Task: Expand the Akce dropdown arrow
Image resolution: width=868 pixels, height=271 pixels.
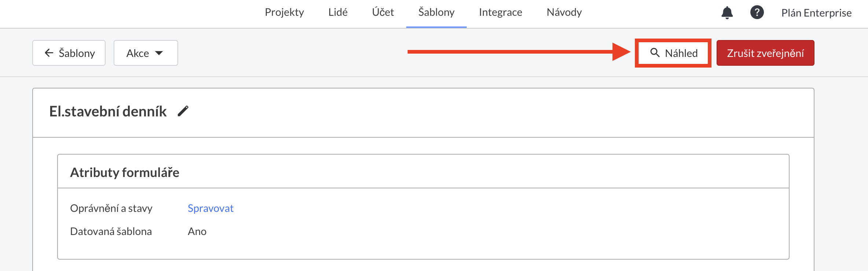Action: tap(159, 53)
